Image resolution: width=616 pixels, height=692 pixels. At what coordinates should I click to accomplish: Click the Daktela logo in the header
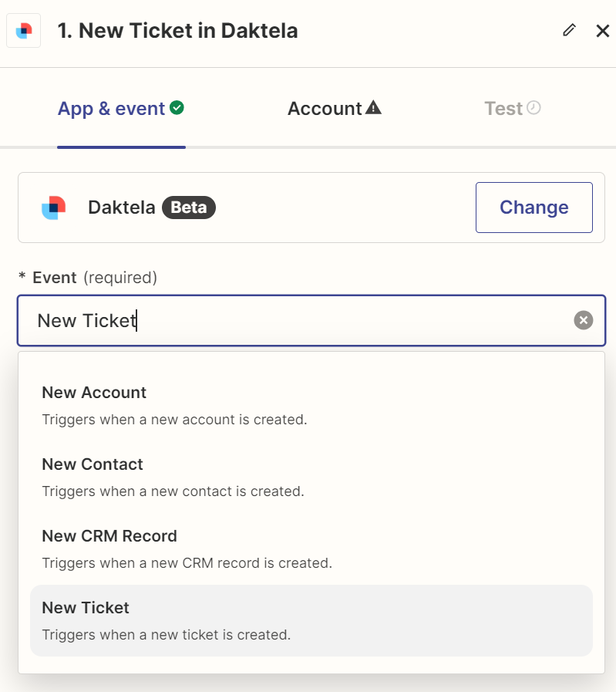[x=24, y=31]
